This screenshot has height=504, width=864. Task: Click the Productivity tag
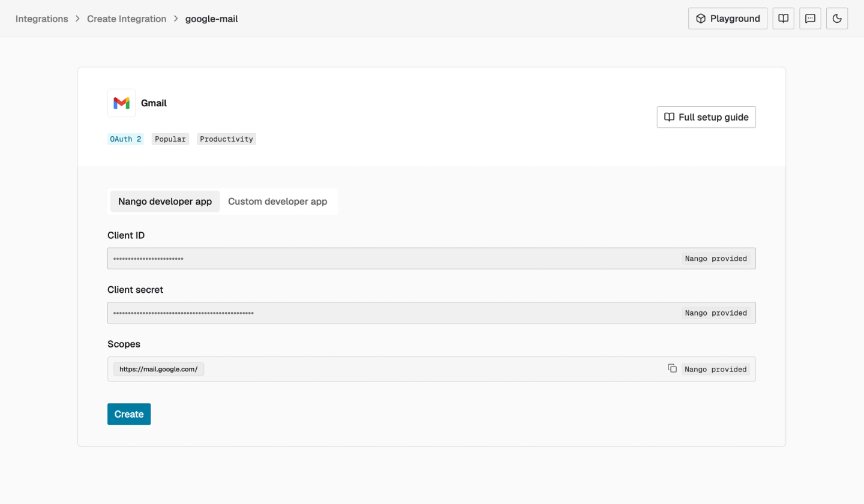click(226, 139)
